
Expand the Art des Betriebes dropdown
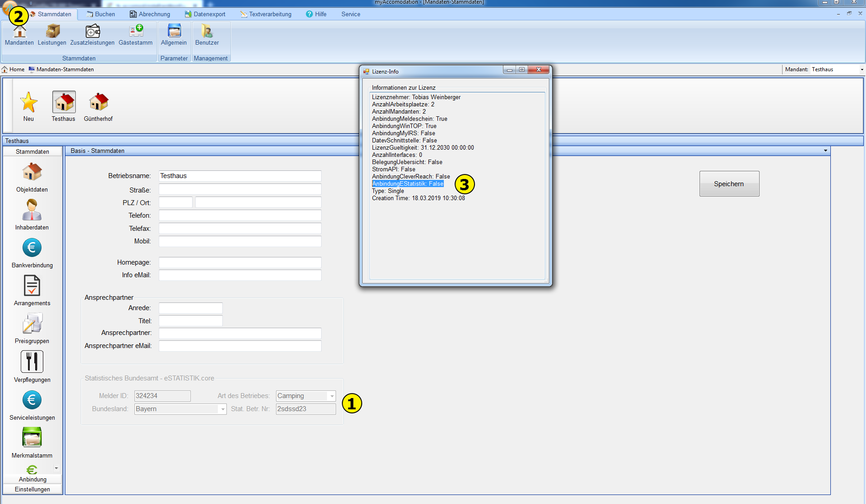pos(332,396)
